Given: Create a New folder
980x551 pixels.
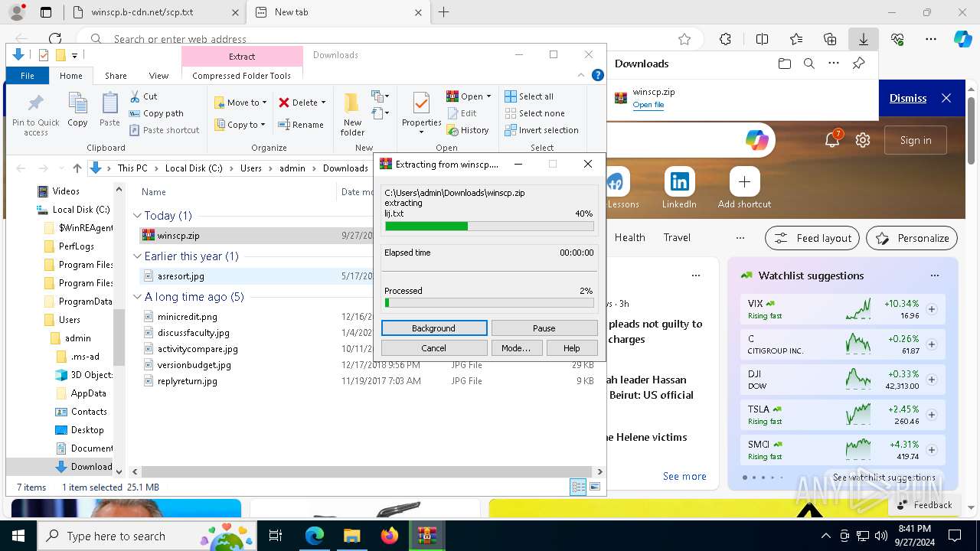Looking at the screenshot, I should pyautogui.click(x=352, y=114).
